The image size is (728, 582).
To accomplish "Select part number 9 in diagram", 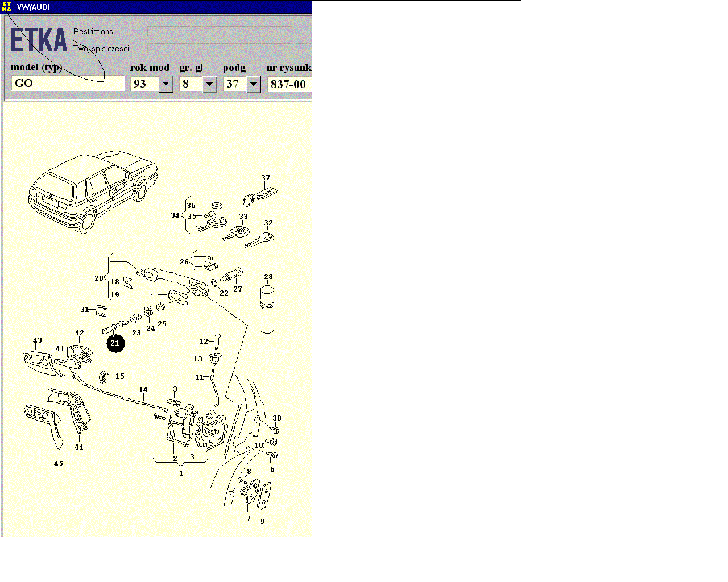I will (263, 521).
